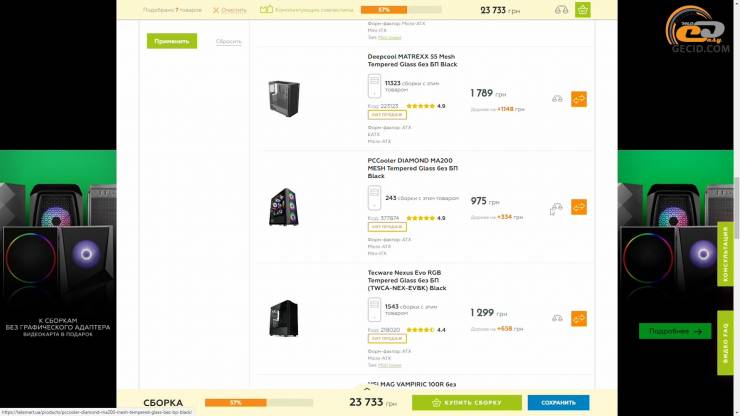740x416 pixels.
Task: Click the Сбросить reset link
Action: [229, 42]
